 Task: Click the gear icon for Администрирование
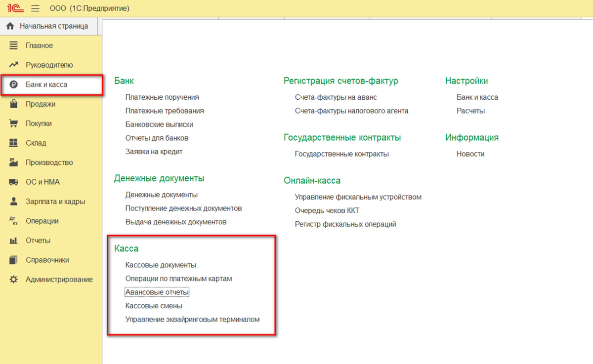[x=14, y=280]
